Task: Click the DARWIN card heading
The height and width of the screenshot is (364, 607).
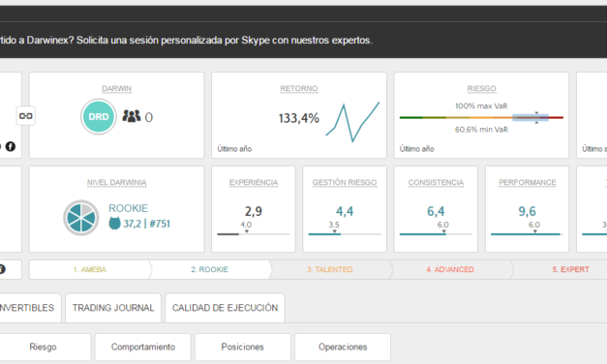Action: click(x=116, y=89)
